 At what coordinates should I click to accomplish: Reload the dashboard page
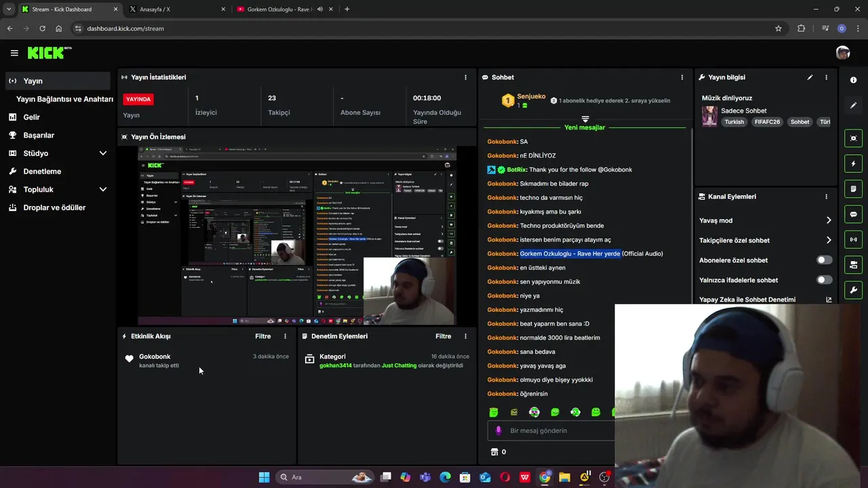tap(42, 28)
